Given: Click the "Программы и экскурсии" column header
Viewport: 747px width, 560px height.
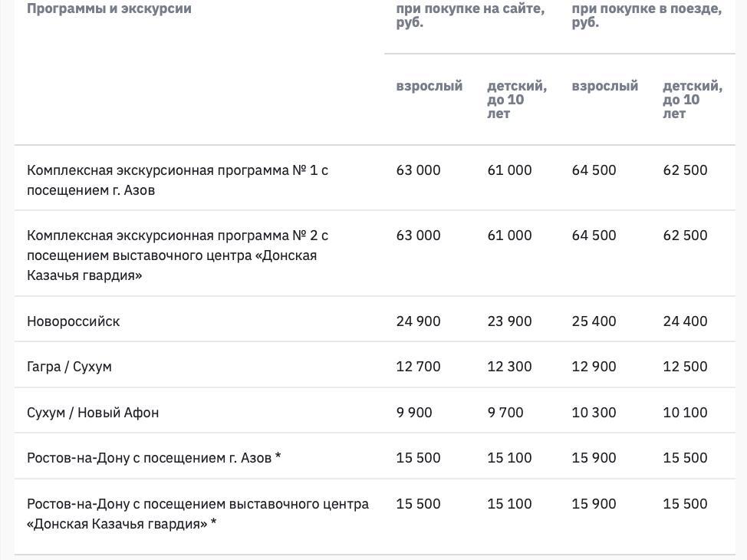Looking at the screenshot, I should [x=109, y=8].
